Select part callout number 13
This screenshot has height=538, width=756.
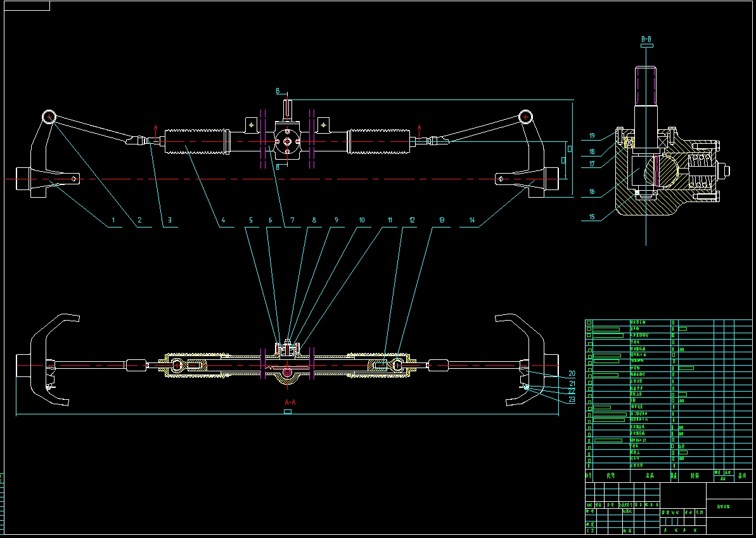click(441, 221)
